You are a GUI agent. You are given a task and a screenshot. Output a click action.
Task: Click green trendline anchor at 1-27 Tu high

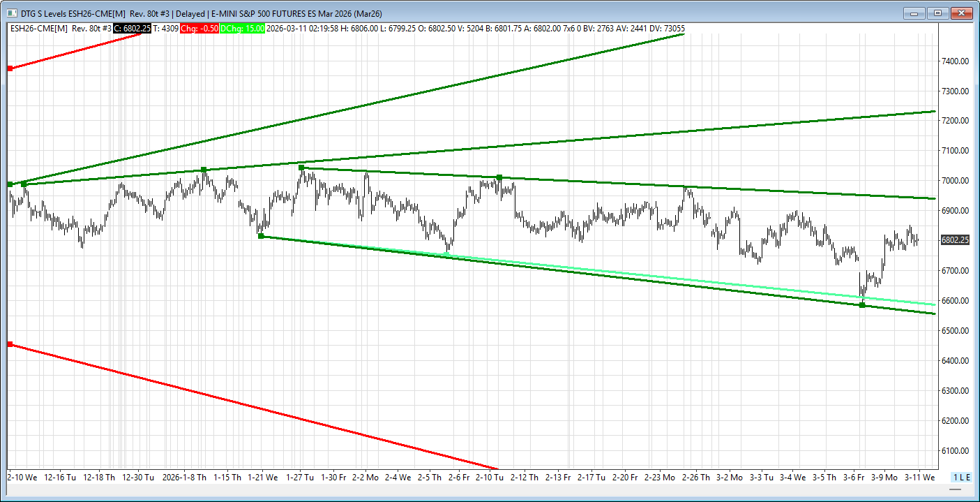(x=301, y=168)
